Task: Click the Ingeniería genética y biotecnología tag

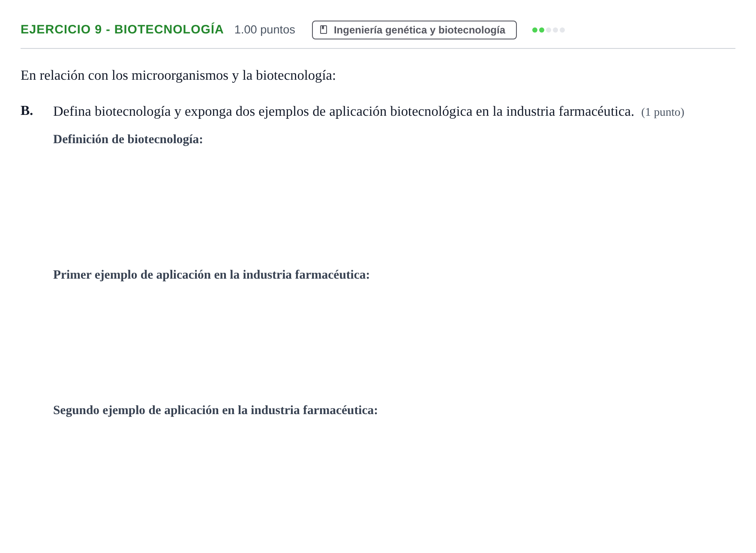Action: click(x=414, y=30)
